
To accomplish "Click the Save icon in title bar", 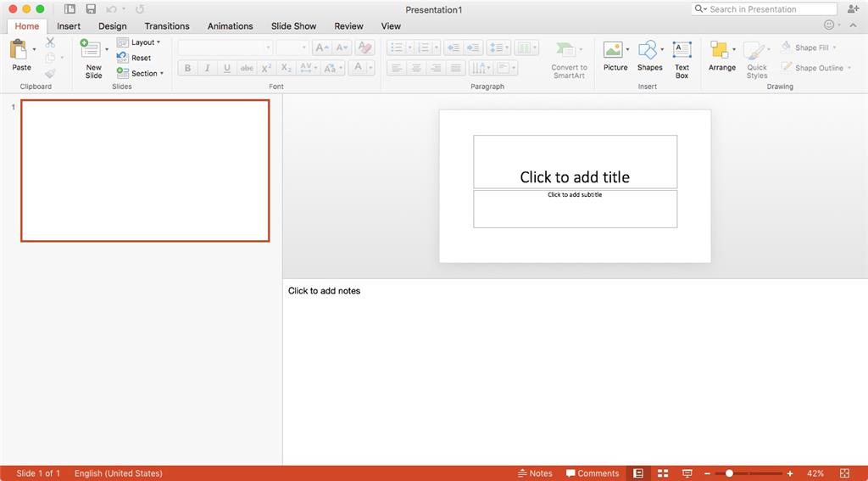I will 91,8.
